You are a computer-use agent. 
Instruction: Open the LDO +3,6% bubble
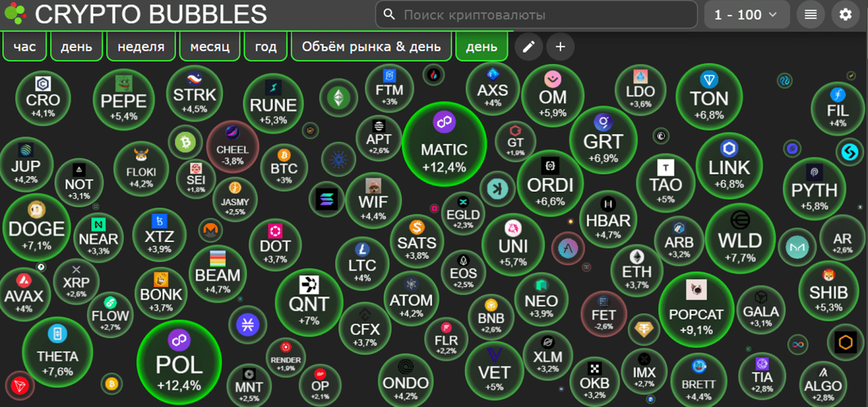[x=640, y=91]
